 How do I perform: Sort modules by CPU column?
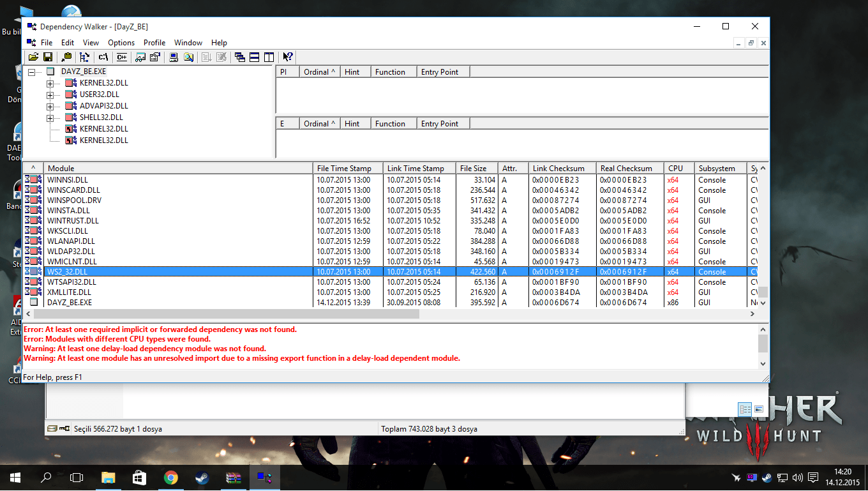pos(680,169)
